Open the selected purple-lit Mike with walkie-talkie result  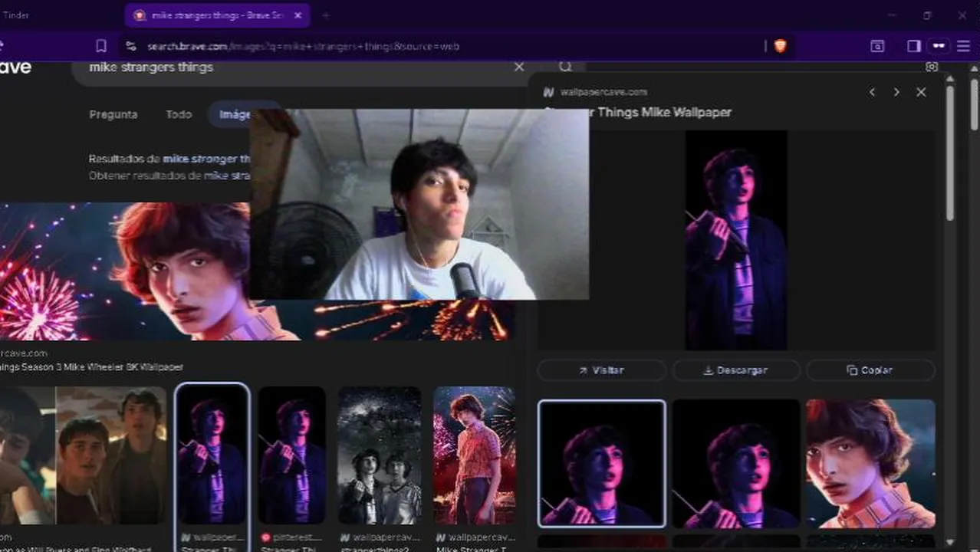coord(212,455)
